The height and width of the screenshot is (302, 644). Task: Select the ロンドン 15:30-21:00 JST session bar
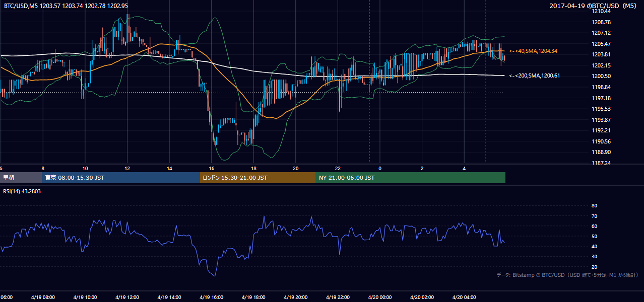258,178
